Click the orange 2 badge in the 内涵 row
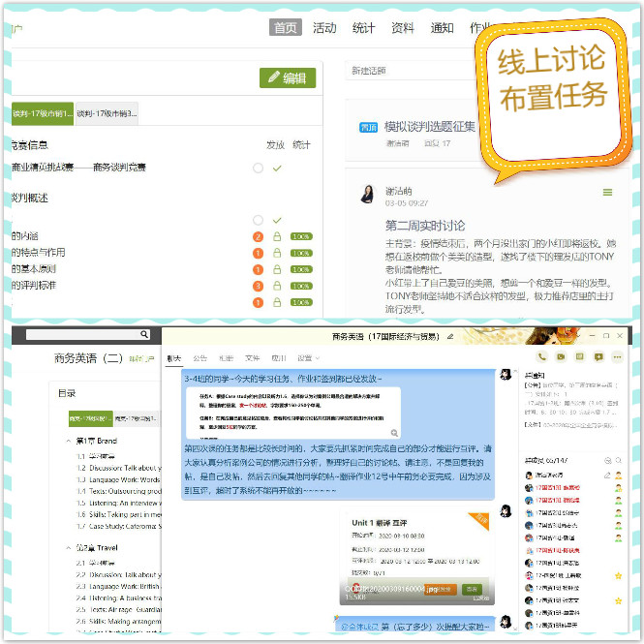This screenshot has width=644, height=644. (258, 236)
